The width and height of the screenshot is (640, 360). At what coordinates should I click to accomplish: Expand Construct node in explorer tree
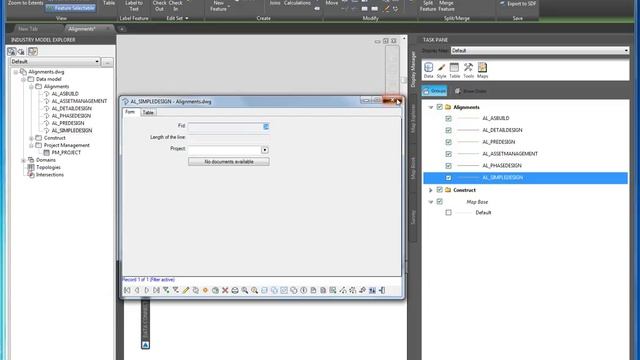tap(31, 138)
